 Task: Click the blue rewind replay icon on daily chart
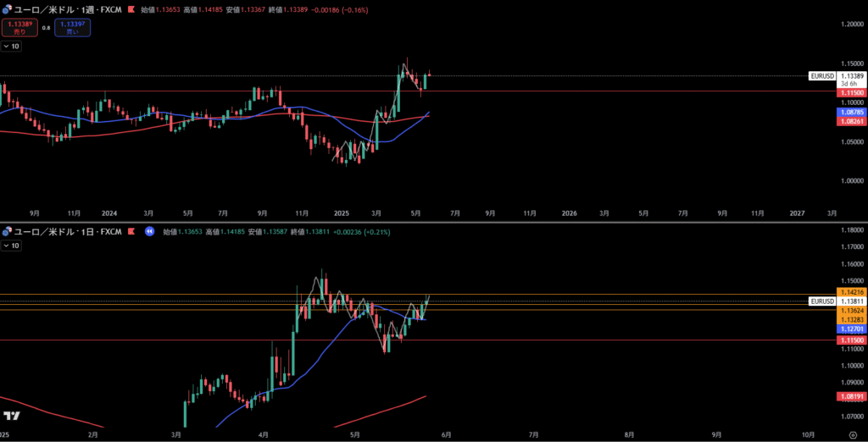pyautogui.click(x=149, y=232)
